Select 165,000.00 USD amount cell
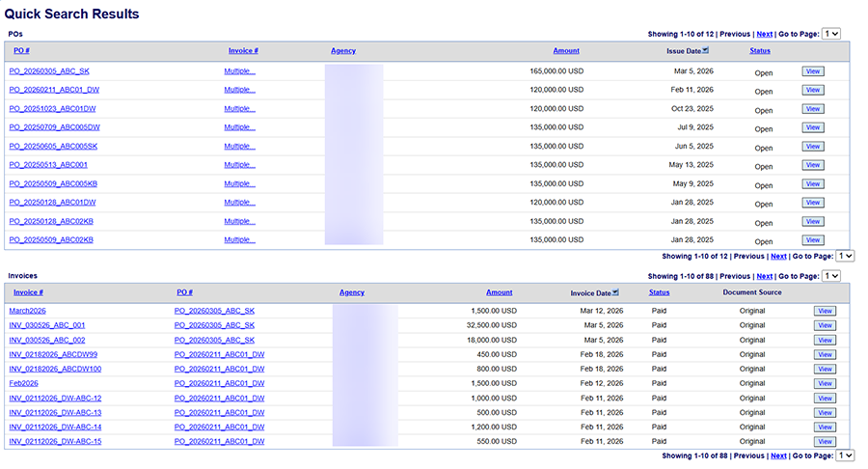Image resolution: width=868 pixels, height=469 pixels. [556, 70]
